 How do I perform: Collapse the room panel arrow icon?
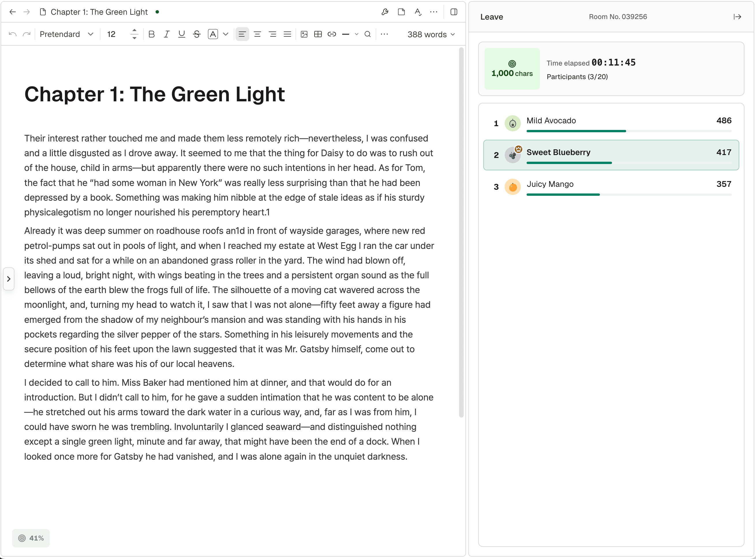point(738,17)
